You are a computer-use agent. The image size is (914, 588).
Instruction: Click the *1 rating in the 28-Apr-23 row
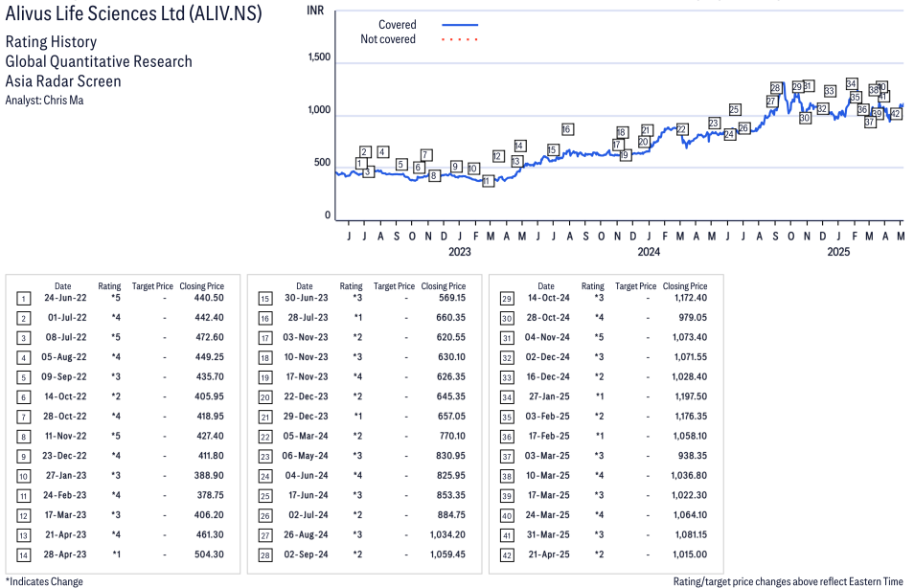click(116, 554)
